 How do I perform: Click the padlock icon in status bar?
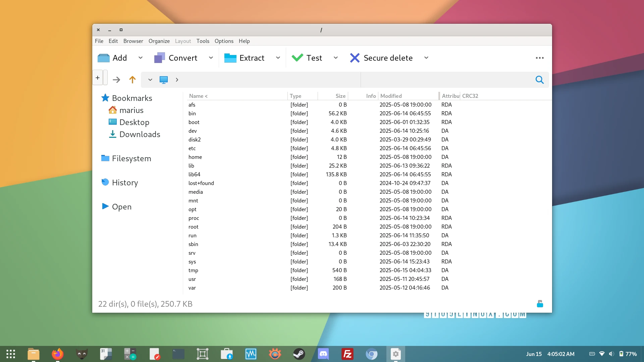(x=540, y=304)
